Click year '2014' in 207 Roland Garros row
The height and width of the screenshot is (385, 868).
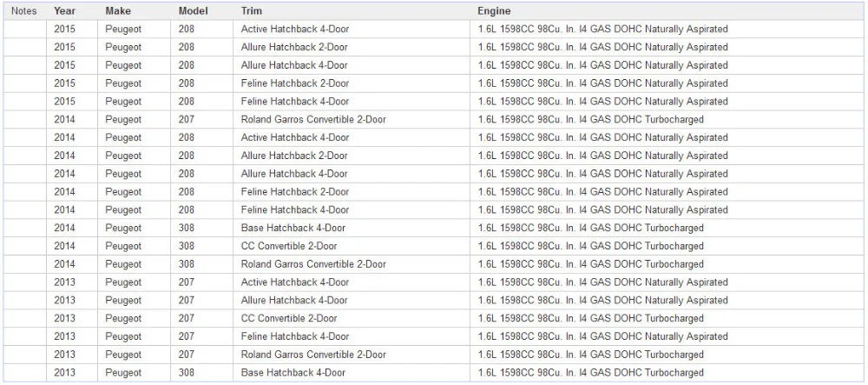pyautogui.click(x=64, y=120)
